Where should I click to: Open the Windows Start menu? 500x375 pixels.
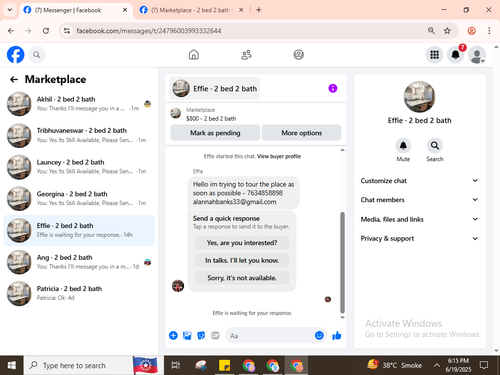[x=12, y=365]
